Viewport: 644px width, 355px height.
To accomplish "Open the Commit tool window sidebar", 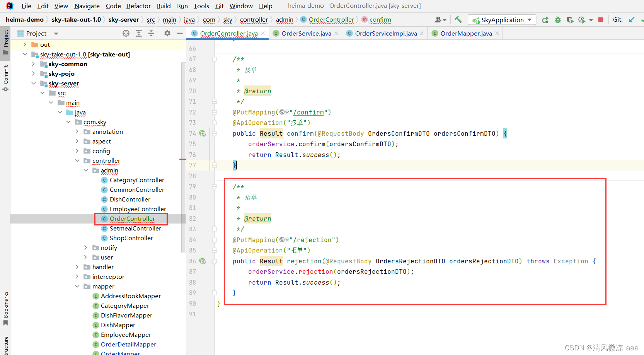I will click(x=5, y=78).
